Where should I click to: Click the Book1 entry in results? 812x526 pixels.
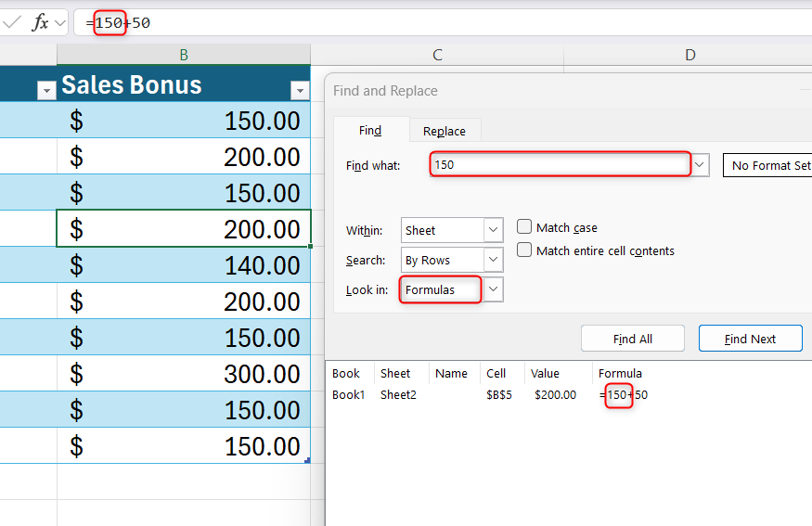(349, 394)
